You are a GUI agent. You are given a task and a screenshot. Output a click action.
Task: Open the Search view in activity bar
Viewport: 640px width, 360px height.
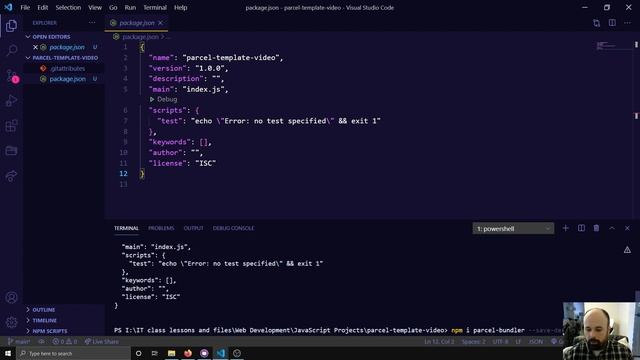pos(11,51)
